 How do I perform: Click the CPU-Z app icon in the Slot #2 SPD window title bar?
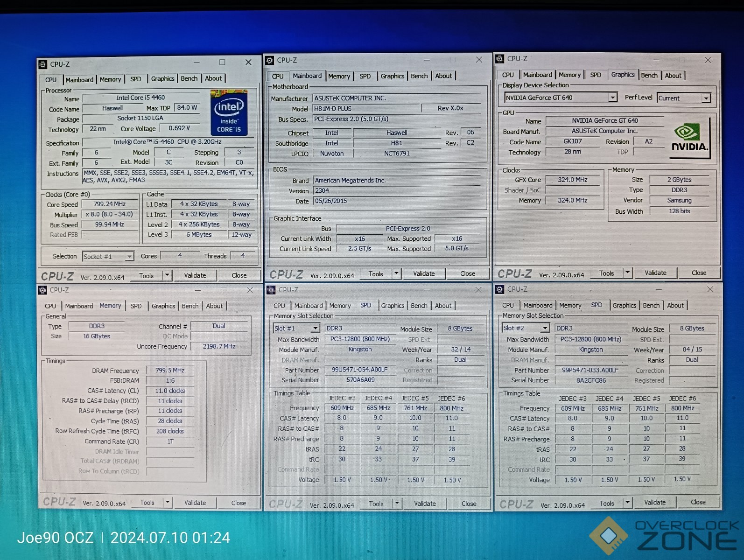500,289
